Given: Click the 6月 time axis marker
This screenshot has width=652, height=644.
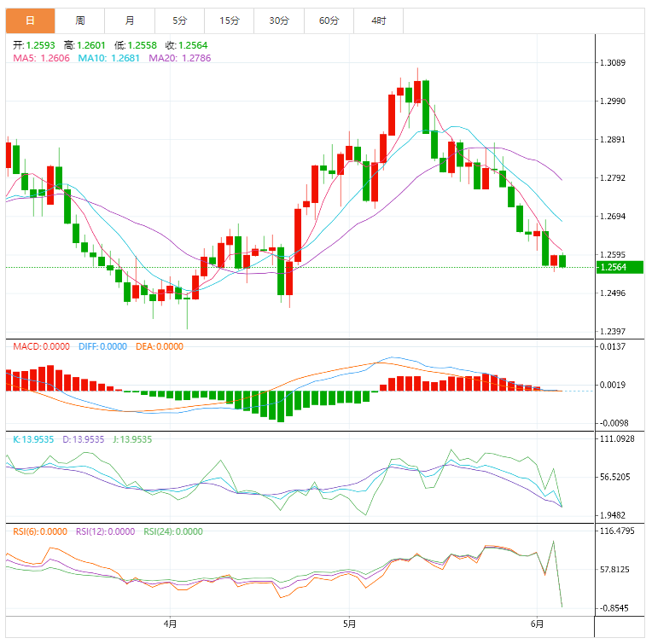Looking at the screenshot, I should pos(537,624).
